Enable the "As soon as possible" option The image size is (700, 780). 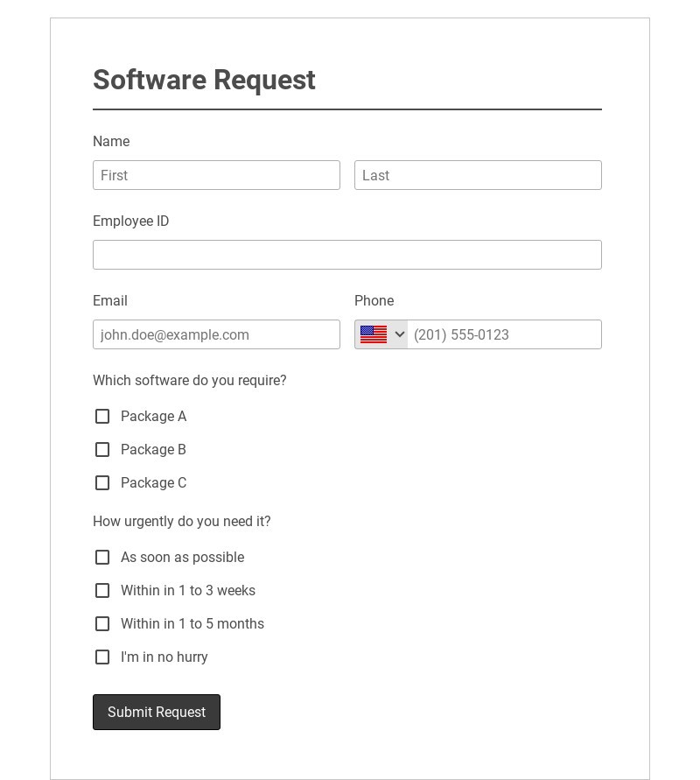(102, 558)
